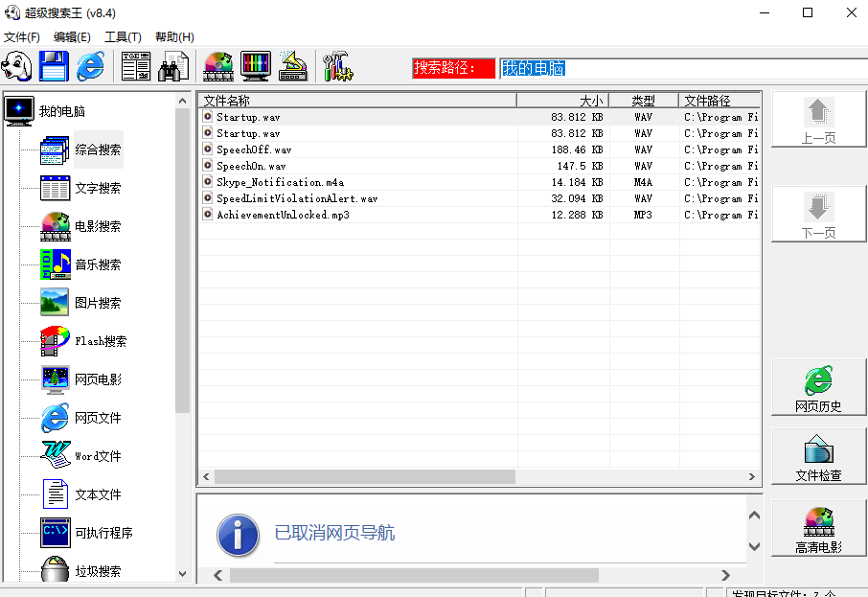Click the file list scroll right arrow
Viewport: 868px width, 597px height.
752,476
